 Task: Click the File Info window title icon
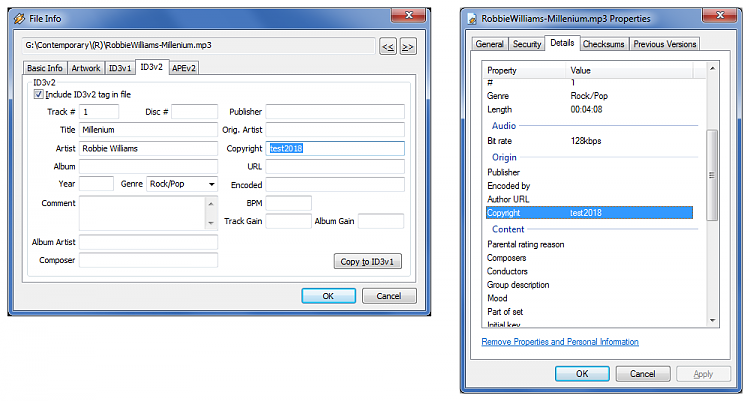pyautogui.click(x=19, y=19)
